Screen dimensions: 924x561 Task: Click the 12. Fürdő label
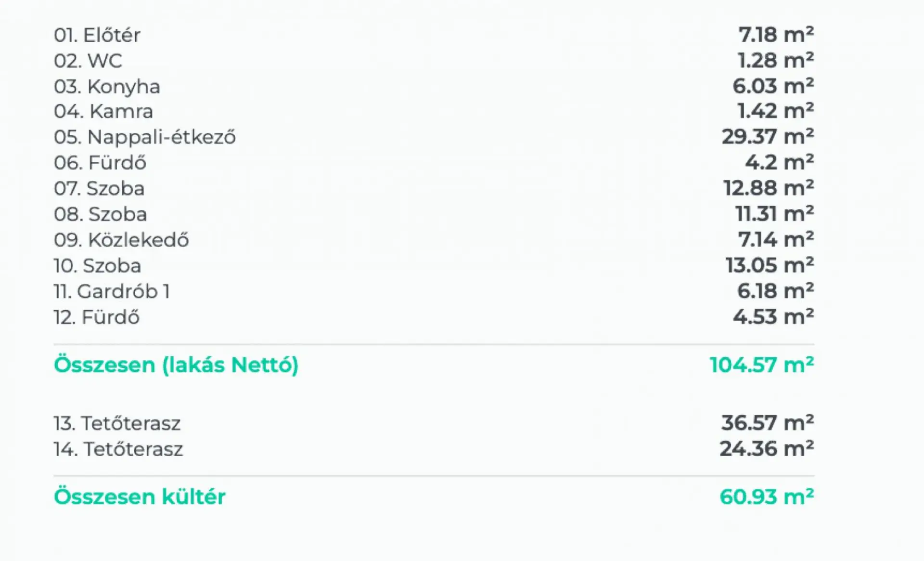(x=96, y=317)
